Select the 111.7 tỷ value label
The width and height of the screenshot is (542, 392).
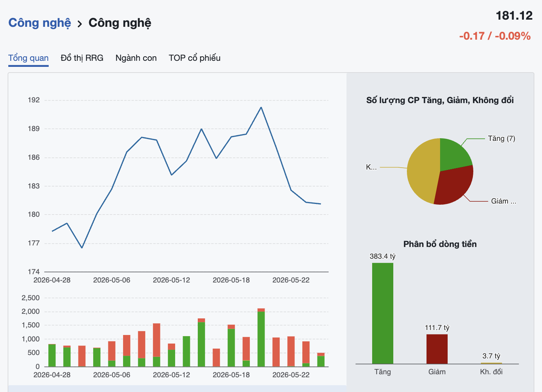pyautogui.click(x=437, y=328)
